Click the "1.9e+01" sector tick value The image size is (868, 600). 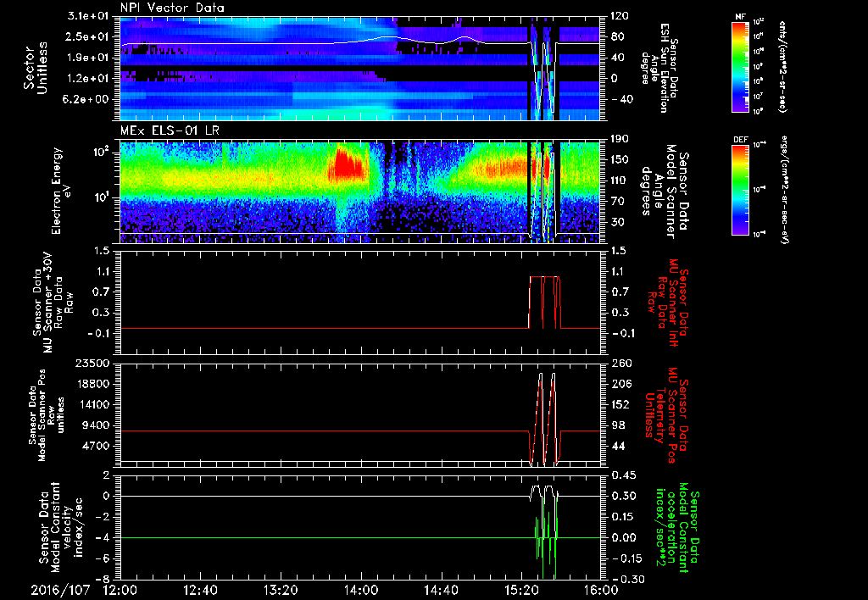point(89,58)
